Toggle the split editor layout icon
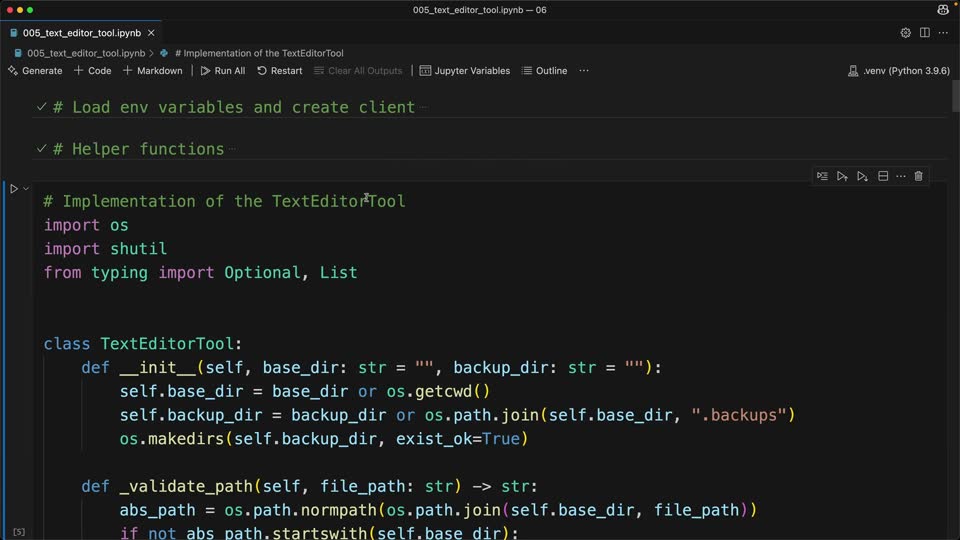The width and height of the screenshot is (960, 540). 924,33
